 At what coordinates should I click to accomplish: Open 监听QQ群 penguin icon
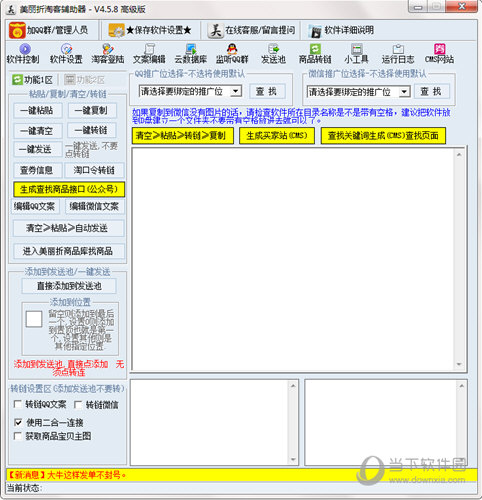pos(232,50)
